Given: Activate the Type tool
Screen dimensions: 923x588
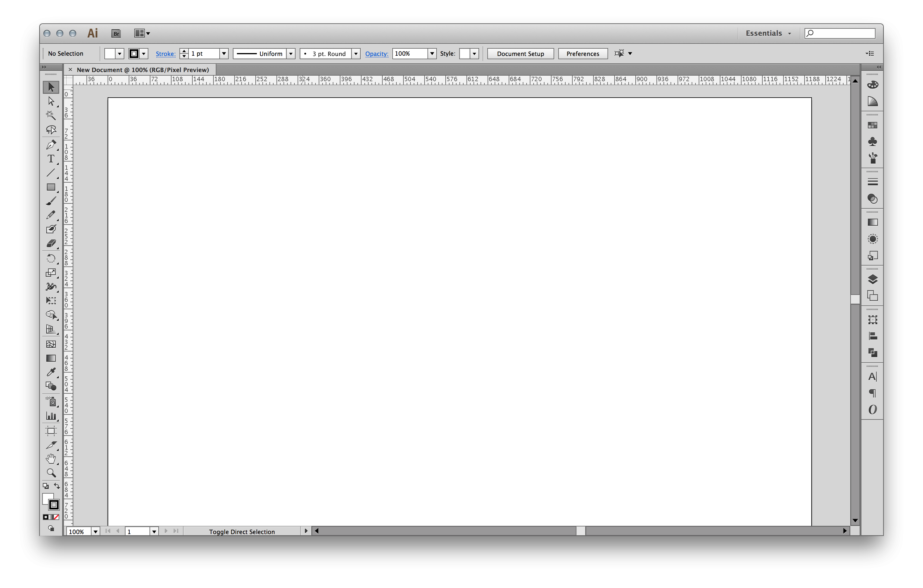Looking at the screenshot, I should pyautogui.click(x=51, y=159).
